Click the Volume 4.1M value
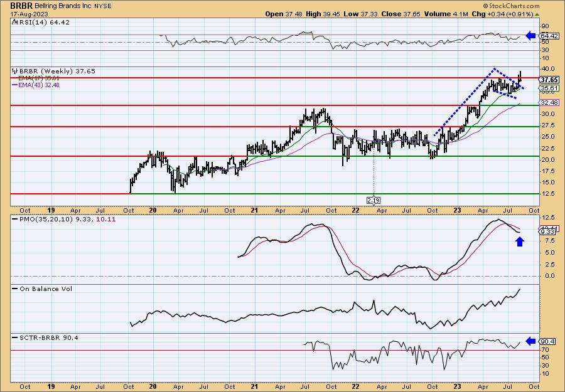 point(446,14)
